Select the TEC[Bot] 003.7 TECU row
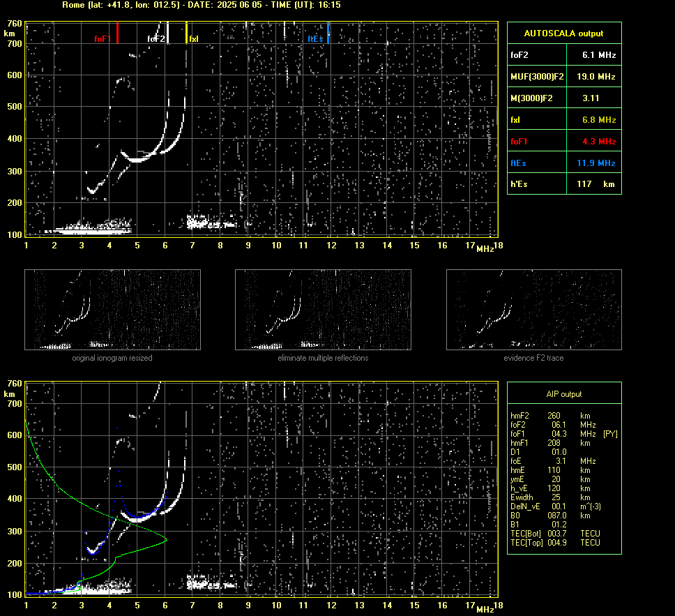 tap(555, 533)
